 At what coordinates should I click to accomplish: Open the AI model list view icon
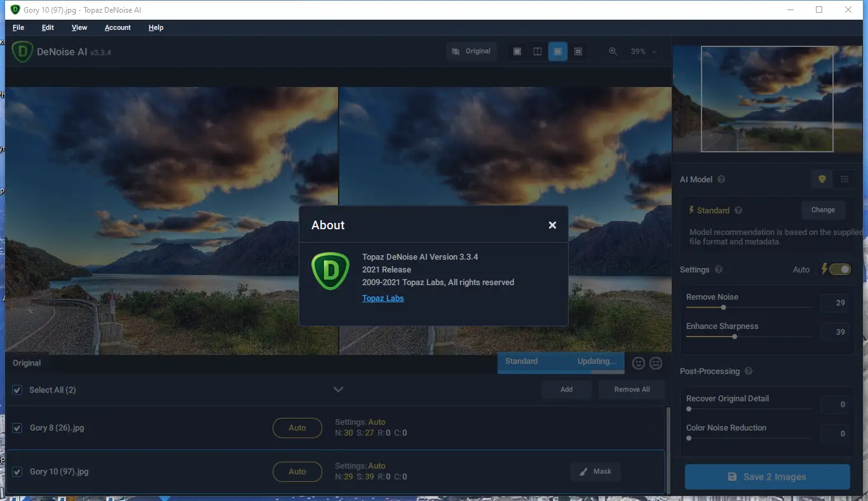[x=844, y=180]
